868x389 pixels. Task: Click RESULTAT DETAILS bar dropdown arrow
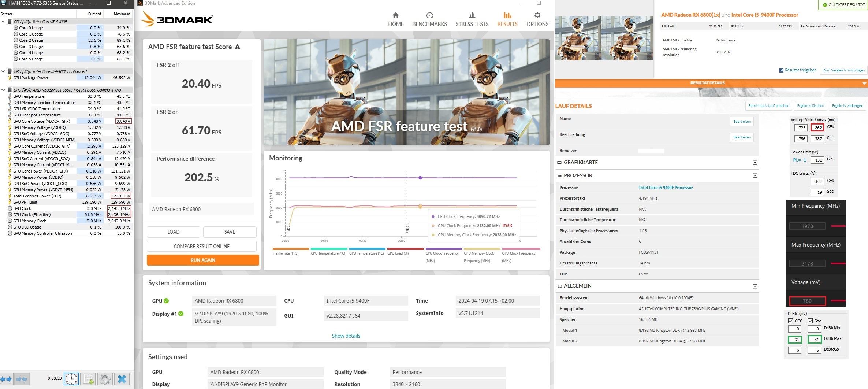coord(864,83)
